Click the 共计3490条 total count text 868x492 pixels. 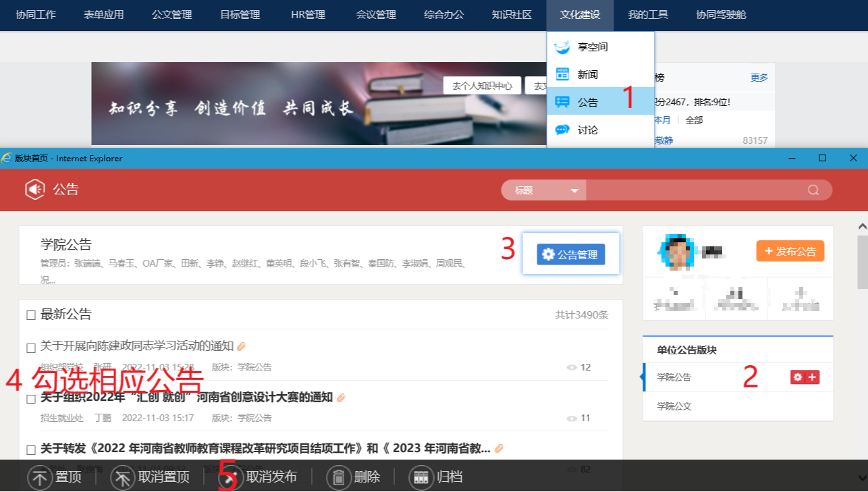[582, 315]
